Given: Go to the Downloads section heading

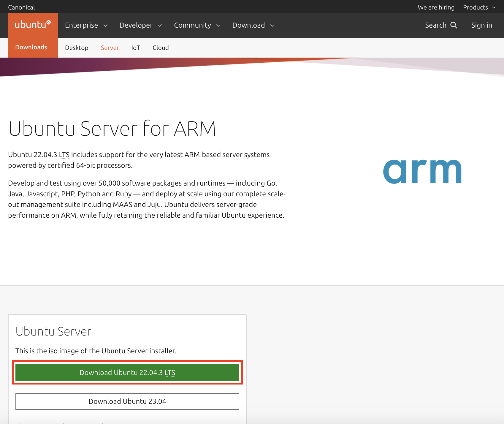Looking at the screenshot, I should coord(31,47).
